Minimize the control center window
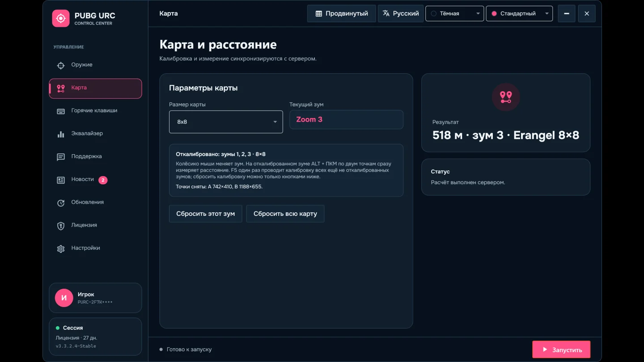 pos(567,13)
